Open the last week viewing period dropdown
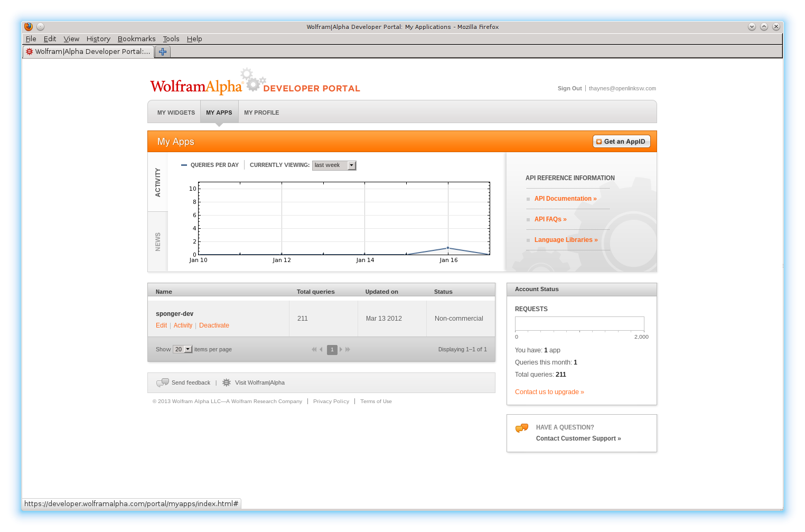Screen dimensions: 805x532 coord(334,165)
